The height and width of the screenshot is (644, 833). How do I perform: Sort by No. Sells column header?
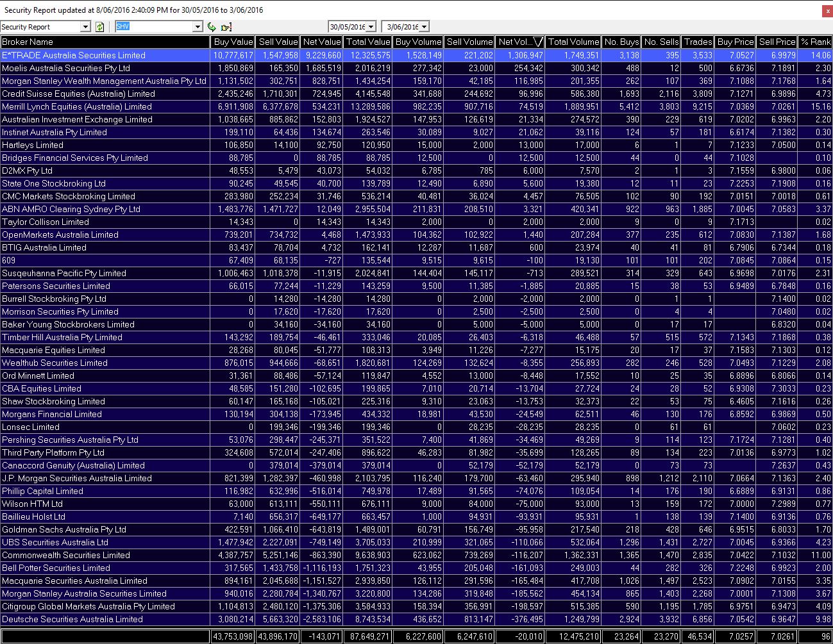661,42
